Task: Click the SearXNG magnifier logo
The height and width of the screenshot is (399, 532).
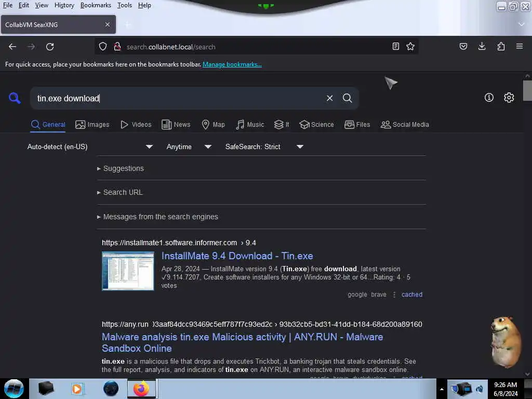Action: (x=15, y=98)
